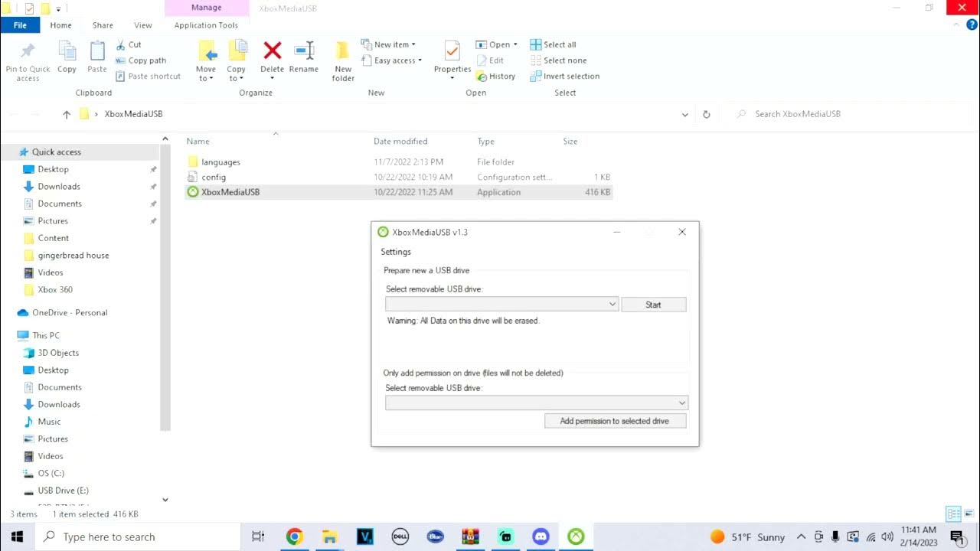Click the Pin to Quick access icon

click(28, 51)
